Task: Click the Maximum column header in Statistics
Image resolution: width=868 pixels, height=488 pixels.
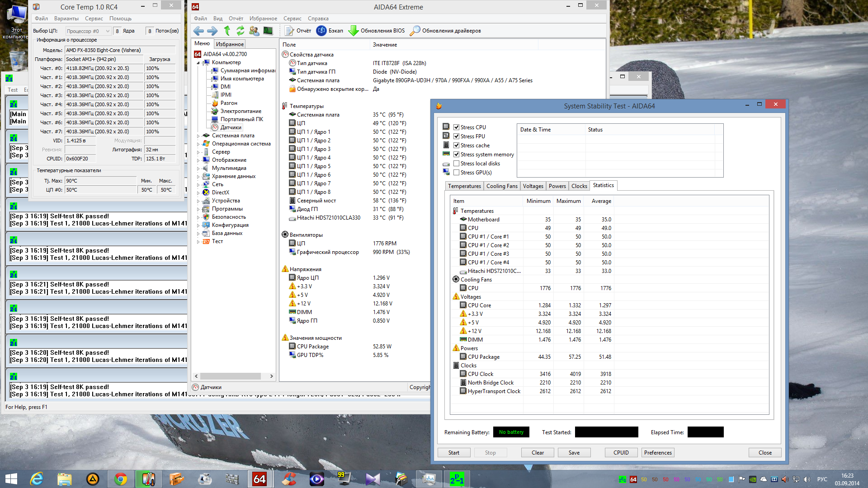Action: (568, 201)
